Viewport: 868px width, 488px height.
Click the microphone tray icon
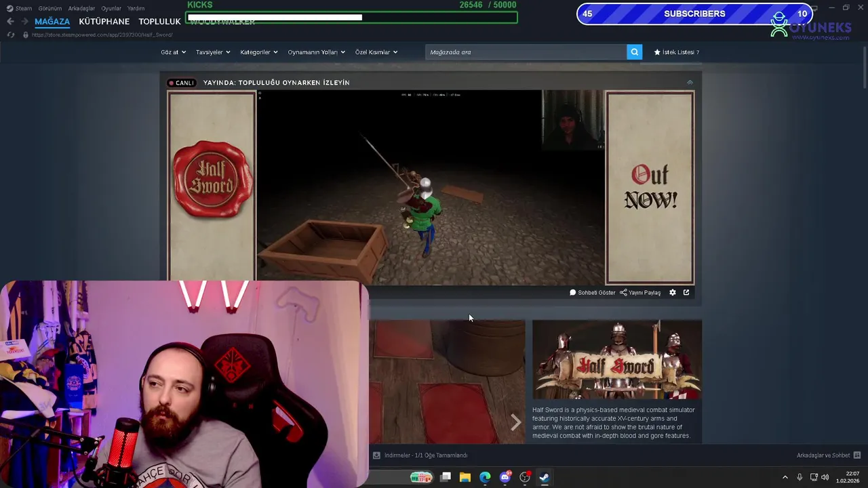800,477
